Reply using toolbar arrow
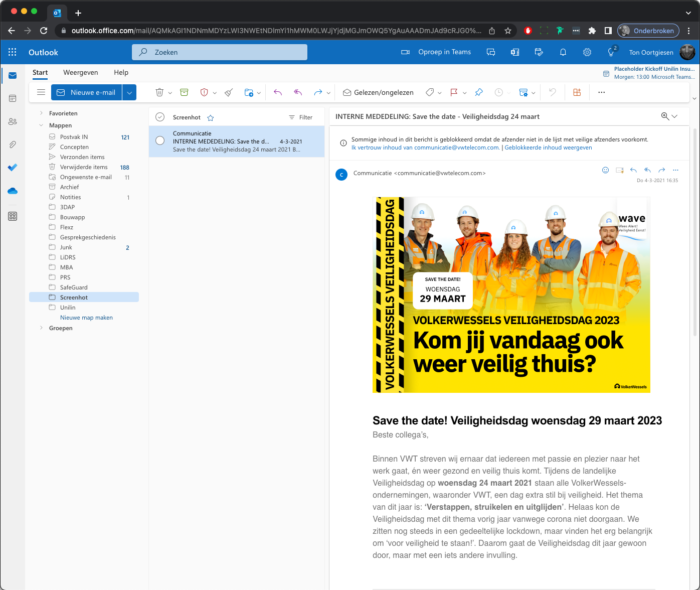The width and height of the screenshot is (700, 590). 278,92
